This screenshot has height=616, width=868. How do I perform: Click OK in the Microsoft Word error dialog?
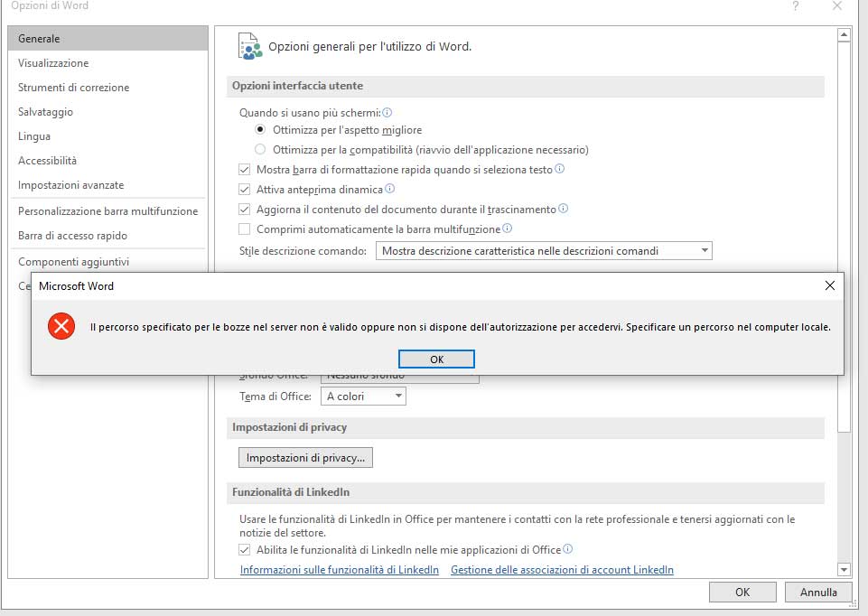[x=436, y=359]
